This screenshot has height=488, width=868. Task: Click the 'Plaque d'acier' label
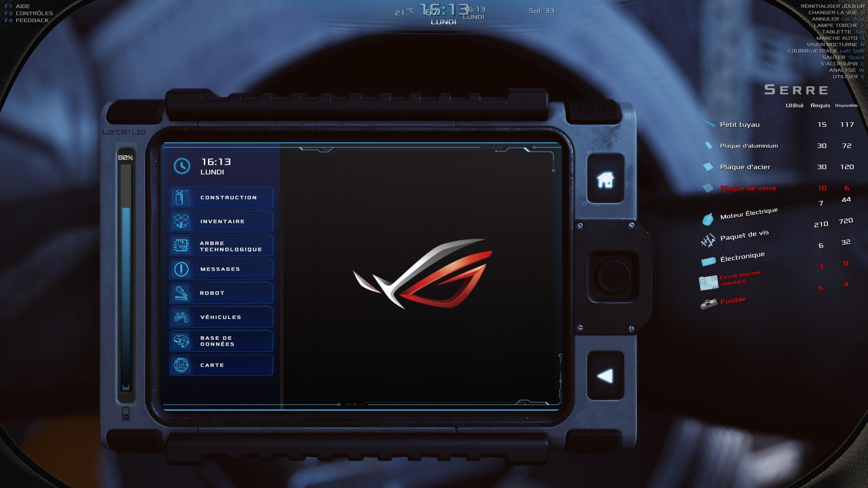coord(745,167)
